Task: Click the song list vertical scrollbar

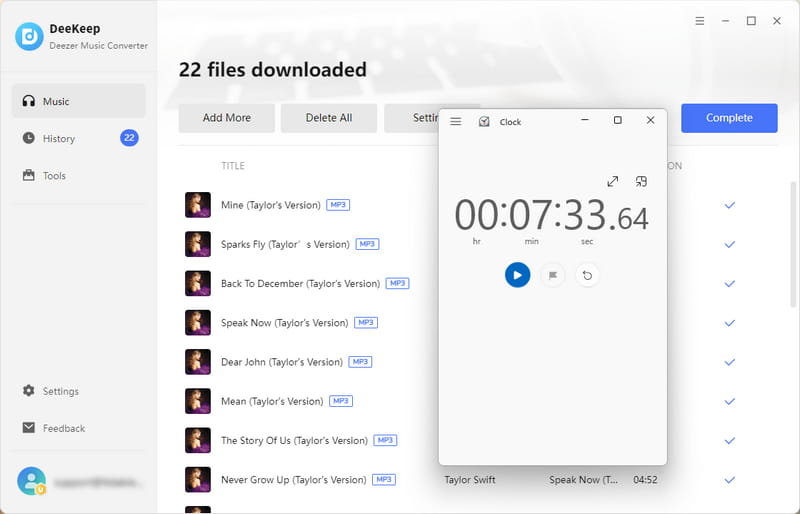Action: click(793, 244)
